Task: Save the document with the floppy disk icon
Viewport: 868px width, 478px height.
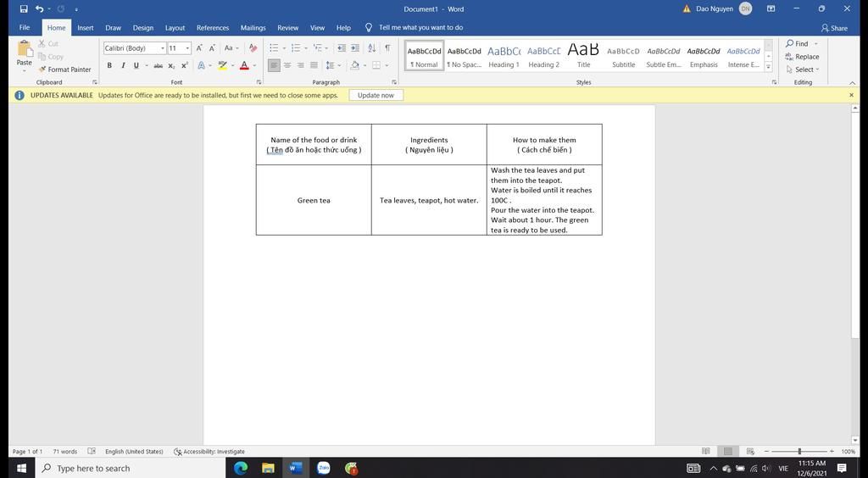Action: pyautogui.click(x=23, y=8)
